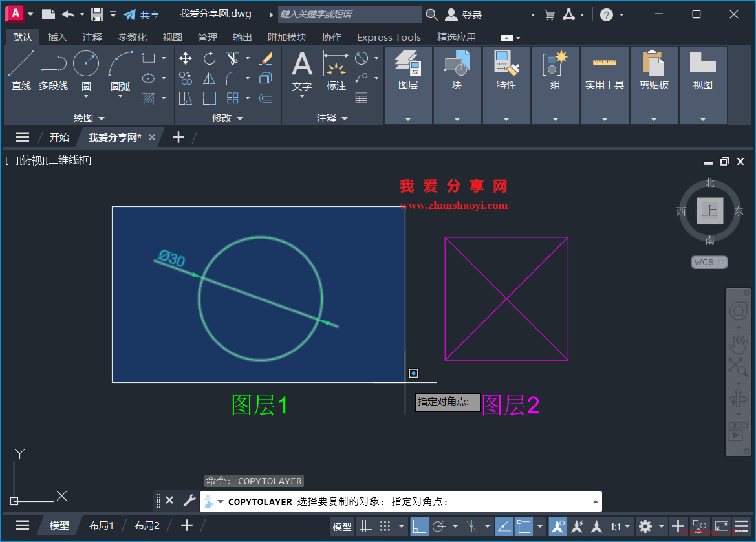The height and width of the screenshot is (542, 756).
Task: Toggle 2D object snap
Action: 524,526
